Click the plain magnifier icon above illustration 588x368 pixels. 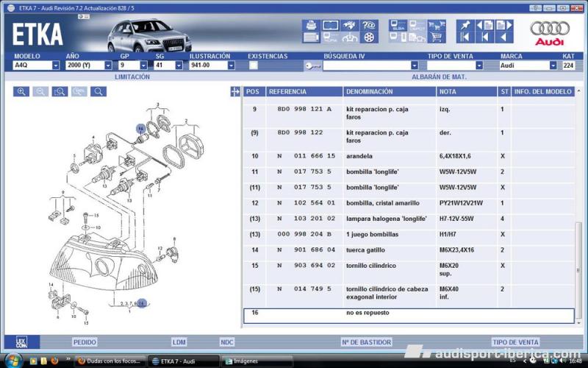click(98, 91)
